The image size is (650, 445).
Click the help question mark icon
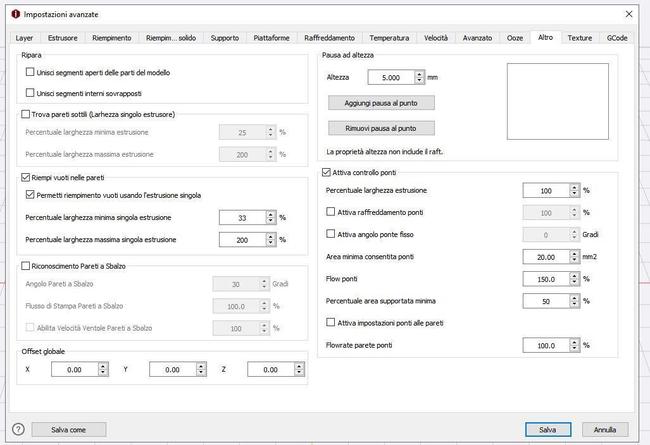click(18, 429)
